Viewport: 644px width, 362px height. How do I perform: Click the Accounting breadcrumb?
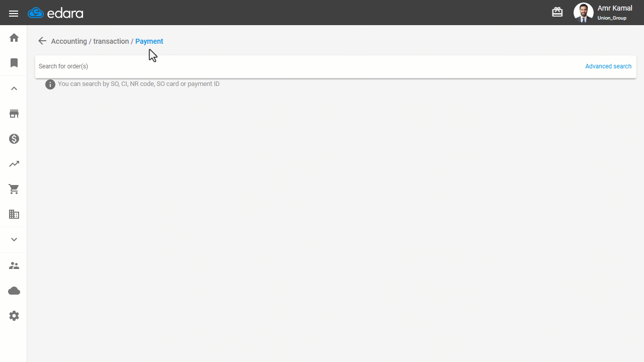[x=69, y=41]
